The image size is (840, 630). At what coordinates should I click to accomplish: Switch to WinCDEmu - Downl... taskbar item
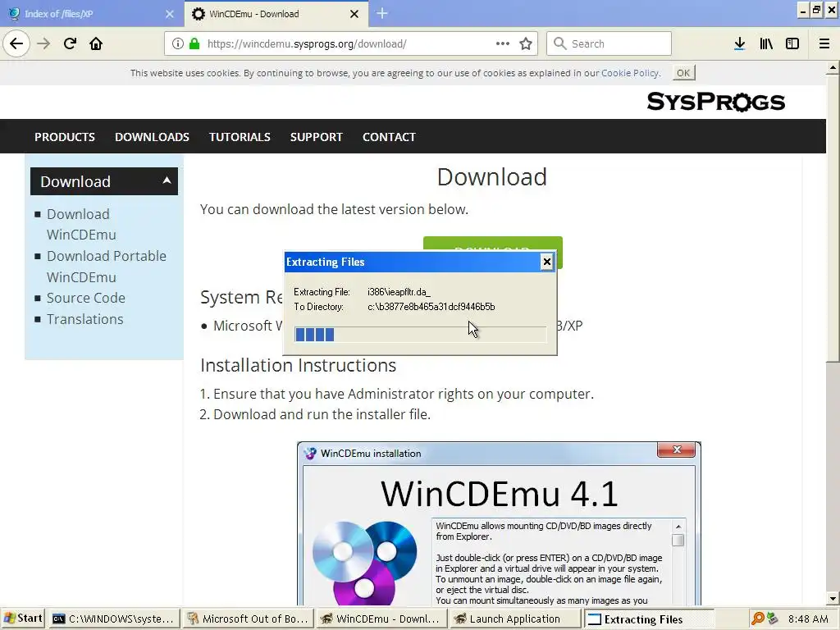point(381,619)
